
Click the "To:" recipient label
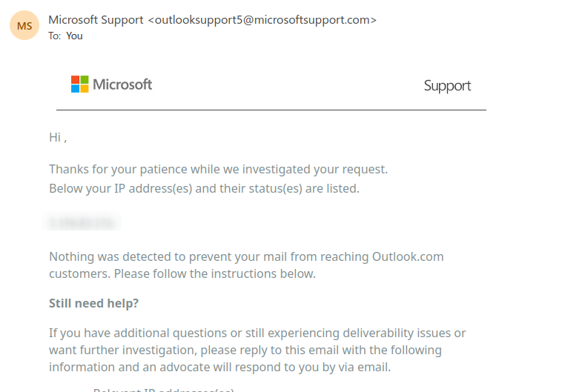pos(55,36)
